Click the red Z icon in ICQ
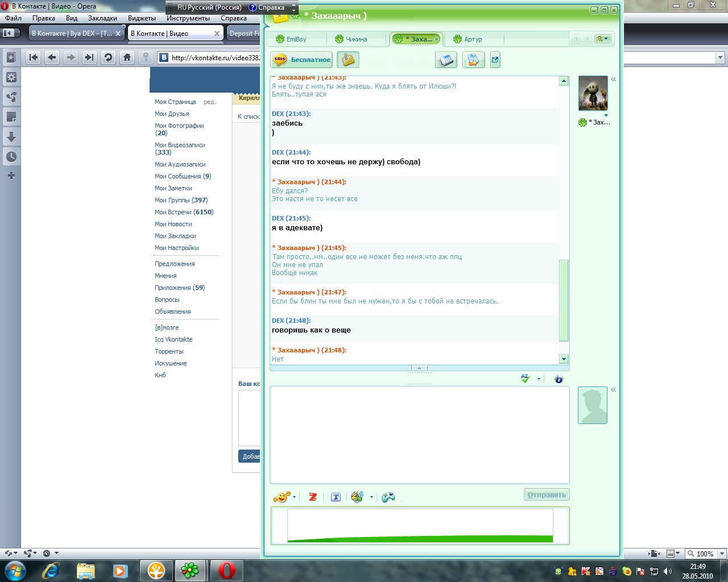Viewport: 728px width, 582px height. point(313,497)
